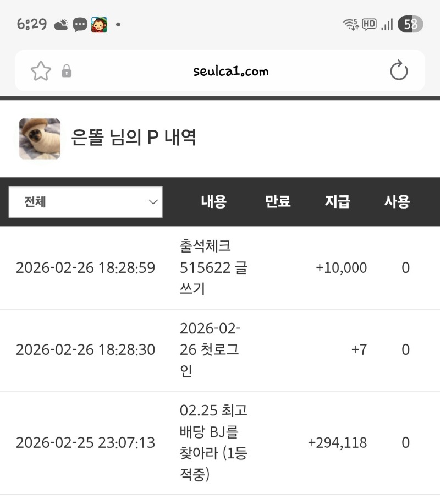Viewport: 440px width, 504px height.
Task: Tap the battery level indicator
Action: pyautogui.click(x=411, y=24)
